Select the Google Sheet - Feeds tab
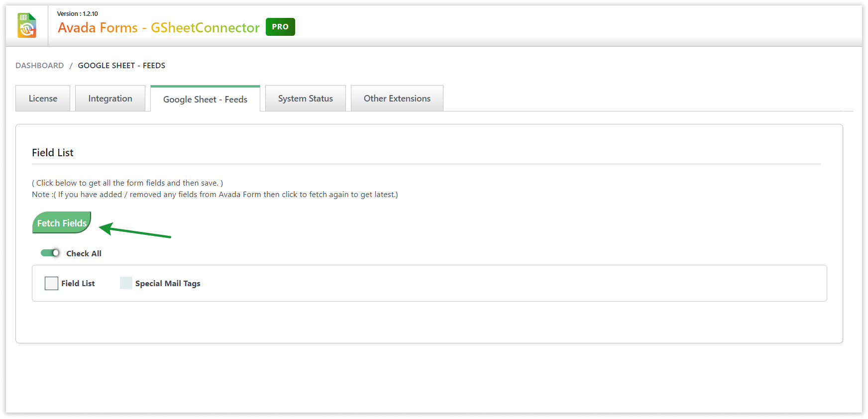Screen dimensions: 868x419 coord(205,100)
